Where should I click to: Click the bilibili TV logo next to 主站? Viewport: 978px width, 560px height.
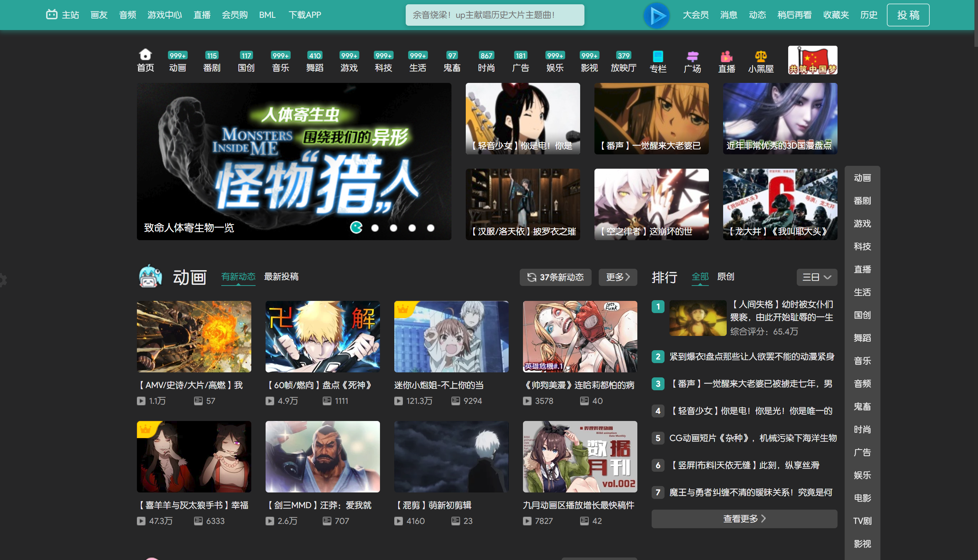(x=51, y=15)
